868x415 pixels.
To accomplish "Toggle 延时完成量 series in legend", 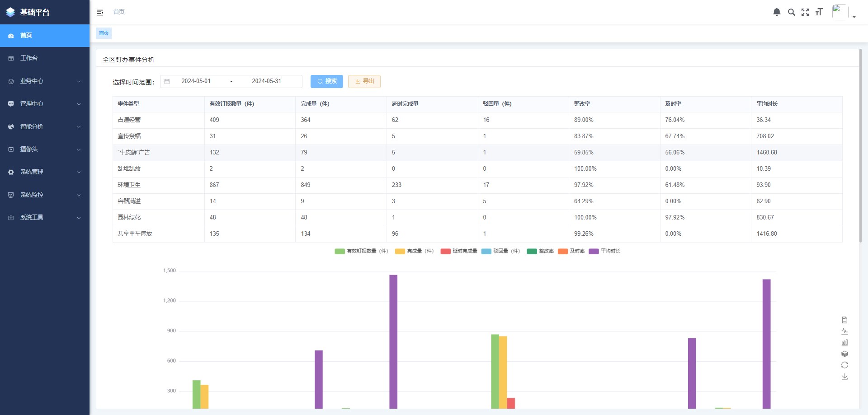I will (459, 251).
